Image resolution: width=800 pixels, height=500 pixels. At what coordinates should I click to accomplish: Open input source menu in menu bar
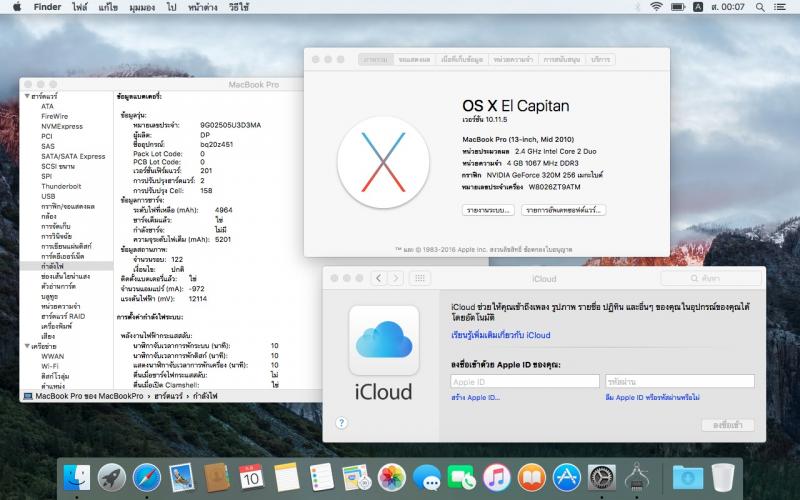[x=697, y=7]
